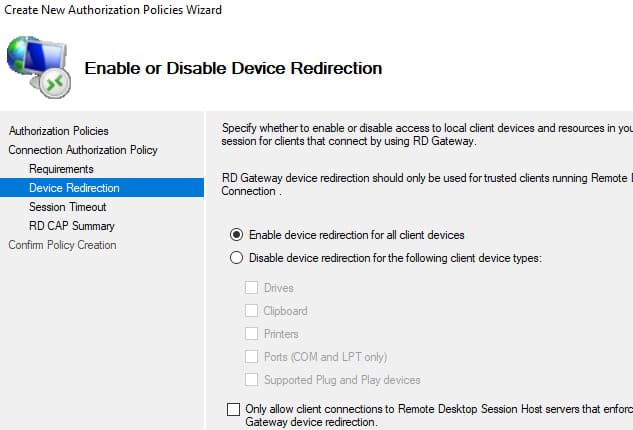Check Supported Plug and Play devices checkbox
Screen dimensions: 633x430
click(x=251, y=380)
